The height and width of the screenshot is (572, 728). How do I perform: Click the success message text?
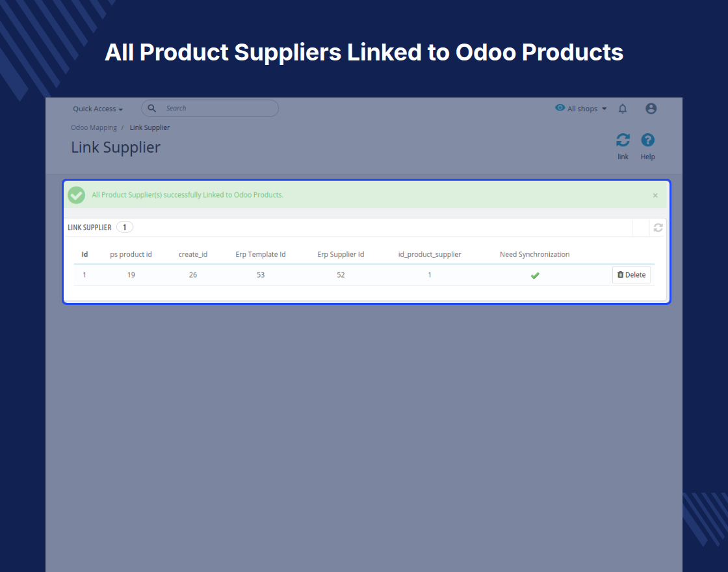click(x=188, y=195)
